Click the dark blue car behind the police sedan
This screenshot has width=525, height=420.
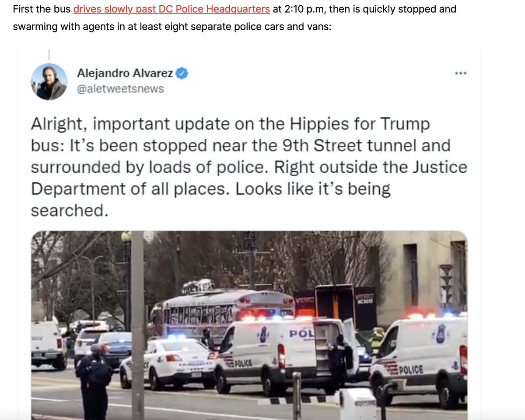(115, 349)
